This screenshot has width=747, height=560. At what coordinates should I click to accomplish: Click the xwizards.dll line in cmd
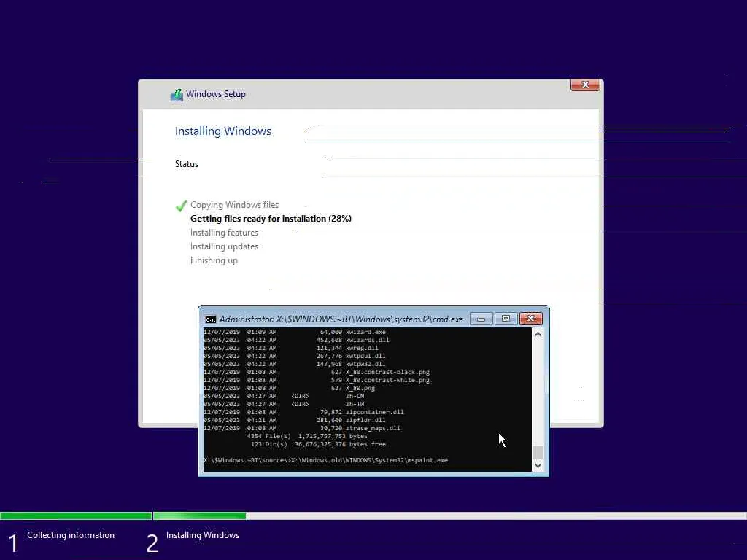296,340
